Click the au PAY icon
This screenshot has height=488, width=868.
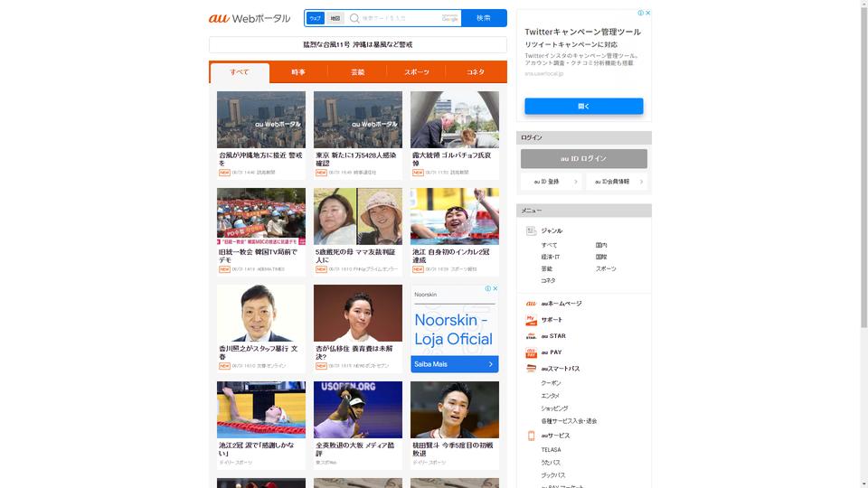pos(531,352)
